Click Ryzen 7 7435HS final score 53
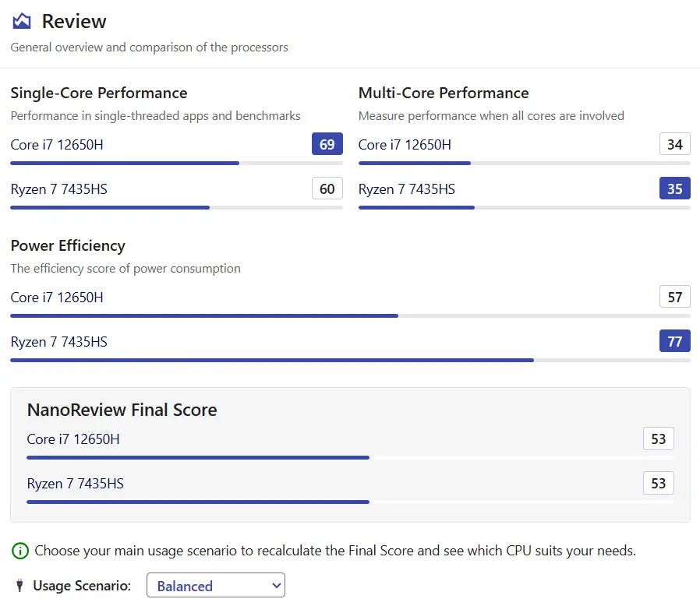 tap(659, 483)
